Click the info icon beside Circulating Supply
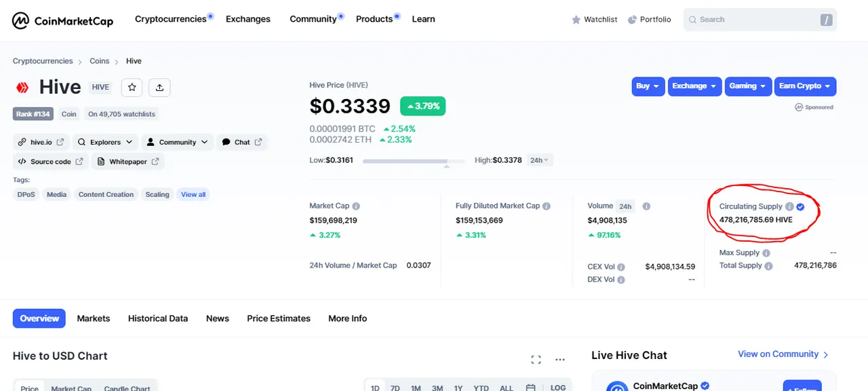 pos(789,206)
